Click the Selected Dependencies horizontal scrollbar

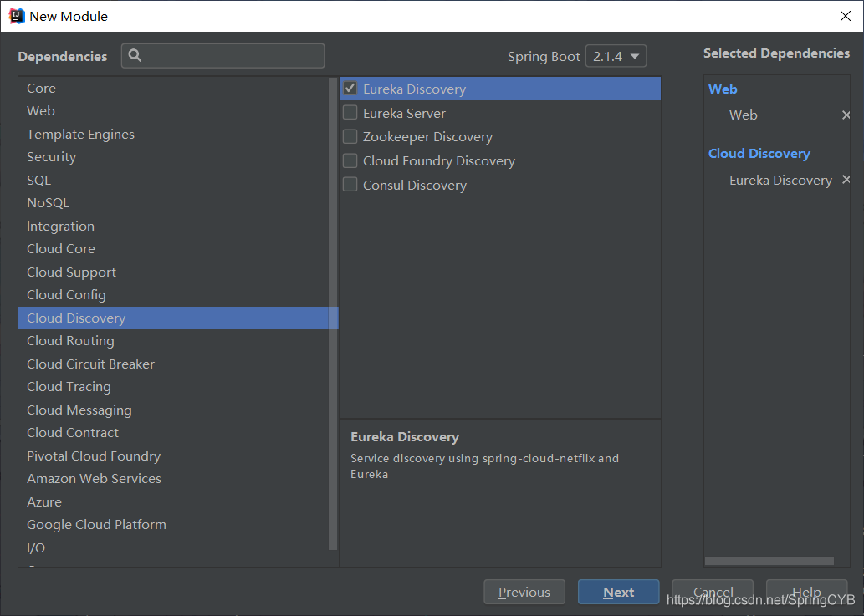769,560
